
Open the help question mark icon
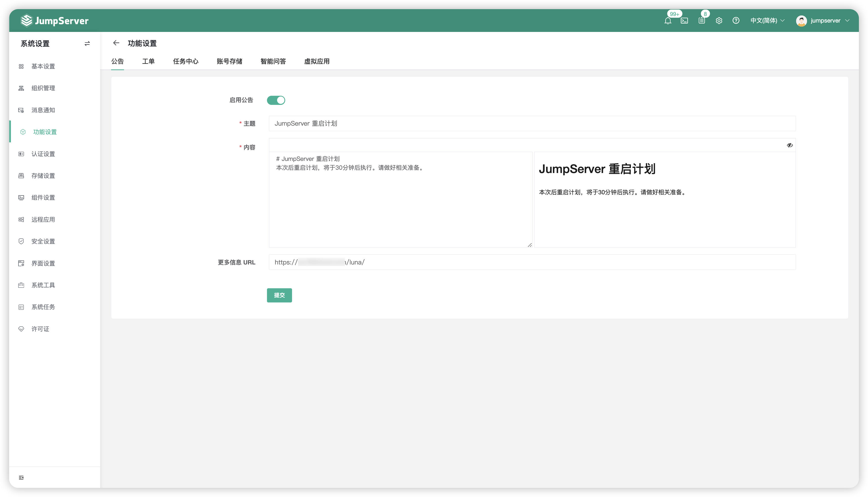[736, 21]
